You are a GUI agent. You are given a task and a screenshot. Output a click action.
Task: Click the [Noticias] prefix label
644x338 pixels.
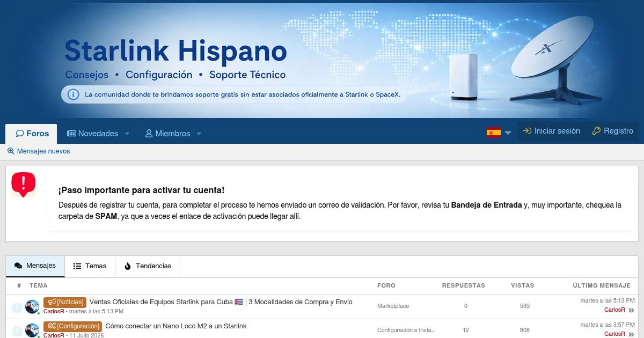click(x=65, y=302)
